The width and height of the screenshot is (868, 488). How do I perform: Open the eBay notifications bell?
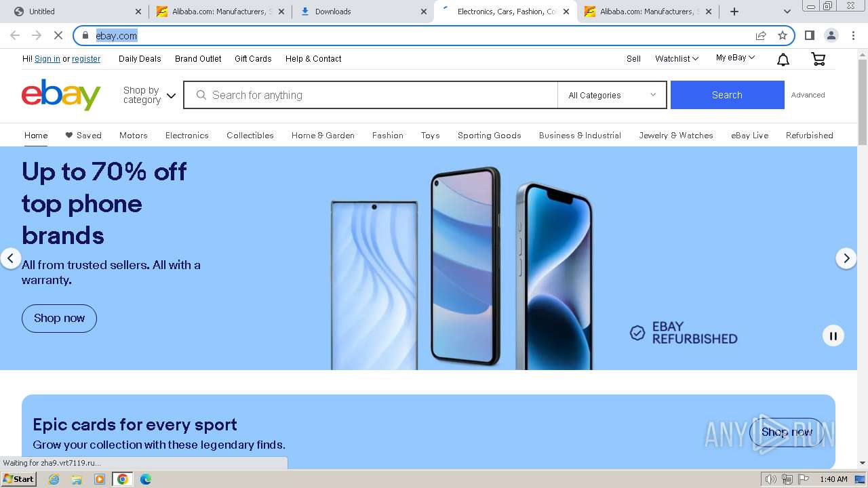(783, 60)
